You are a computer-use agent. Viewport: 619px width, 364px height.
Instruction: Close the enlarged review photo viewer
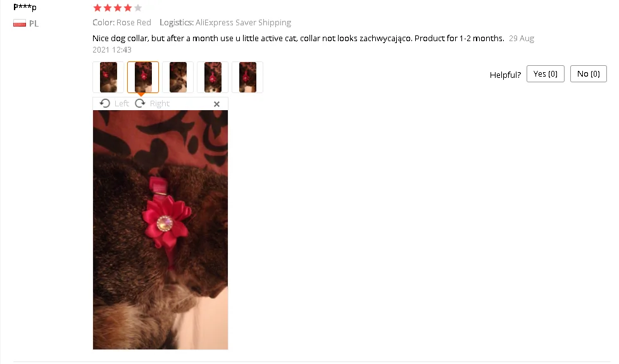(x=216, y=104)
